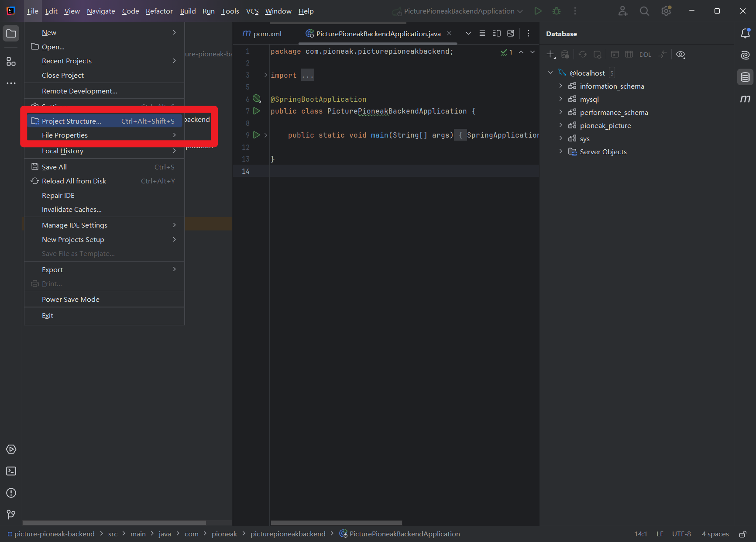Toggle read-only lock in status bar
The width and height of the screenshot is (756, 542).
tap(742, 534)
